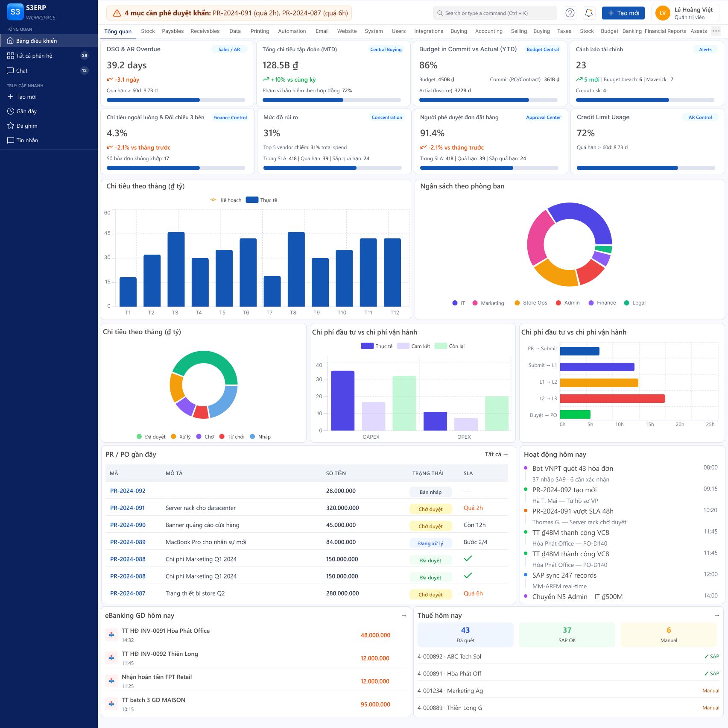Image resolution: width=728 pixels, height=728 pixels.
Task: Expand eBanking GD hôm nay arrow
Action: pos(404,616)
